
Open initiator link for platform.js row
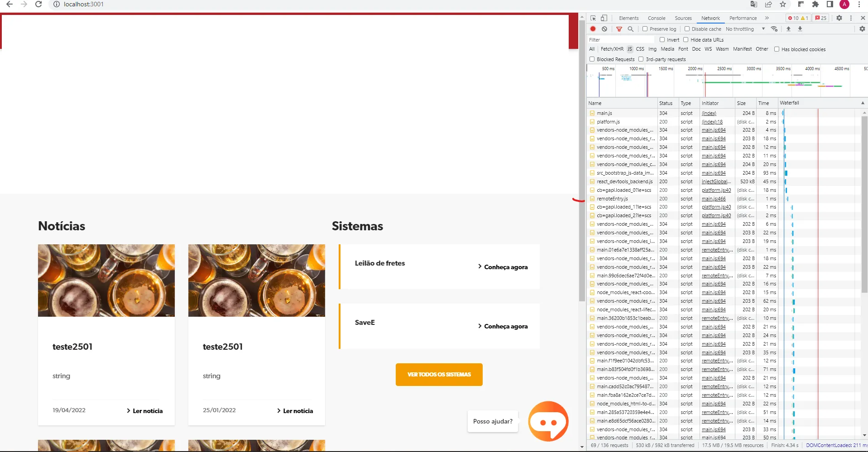tap(712, 122)
